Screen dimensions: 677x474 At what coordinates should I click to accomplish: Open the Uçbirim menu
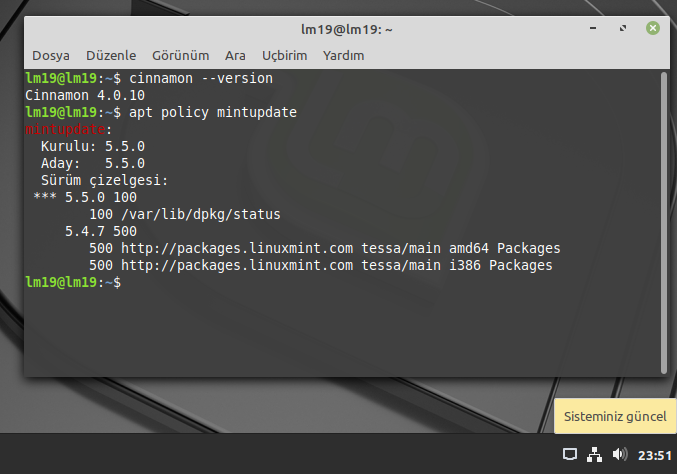point(285,56)
